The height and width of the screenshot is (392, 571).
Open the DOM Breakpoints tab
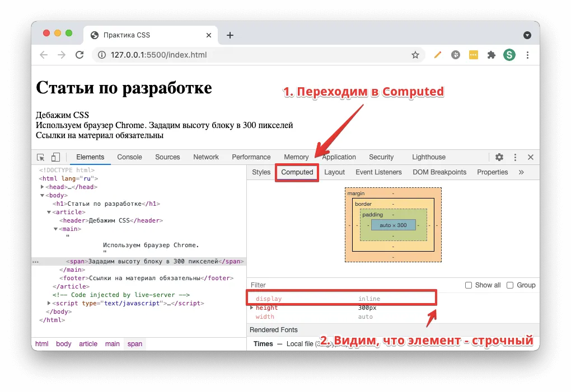(x=439, y=172)
